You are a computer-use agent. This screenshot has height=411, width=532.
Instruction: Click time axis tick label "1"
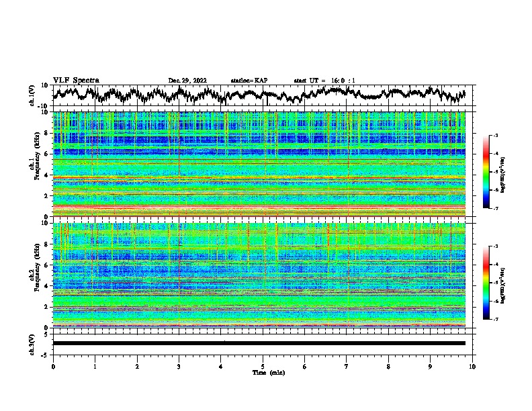(x=95, y=367)
